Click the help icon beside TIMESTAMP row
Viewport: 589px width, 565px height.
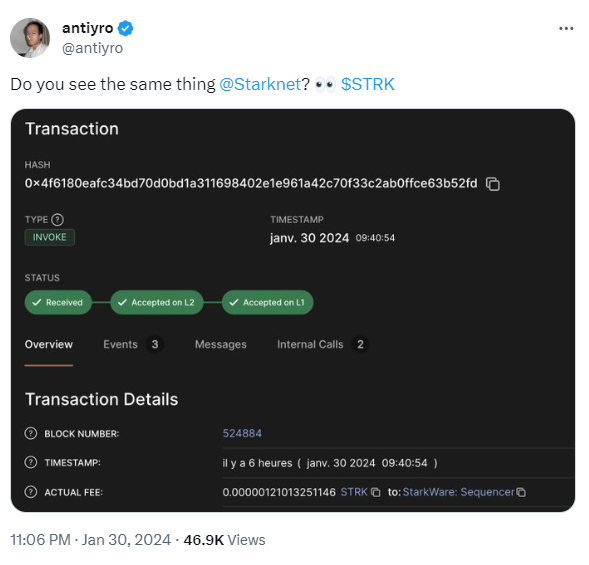coord(31,462)
